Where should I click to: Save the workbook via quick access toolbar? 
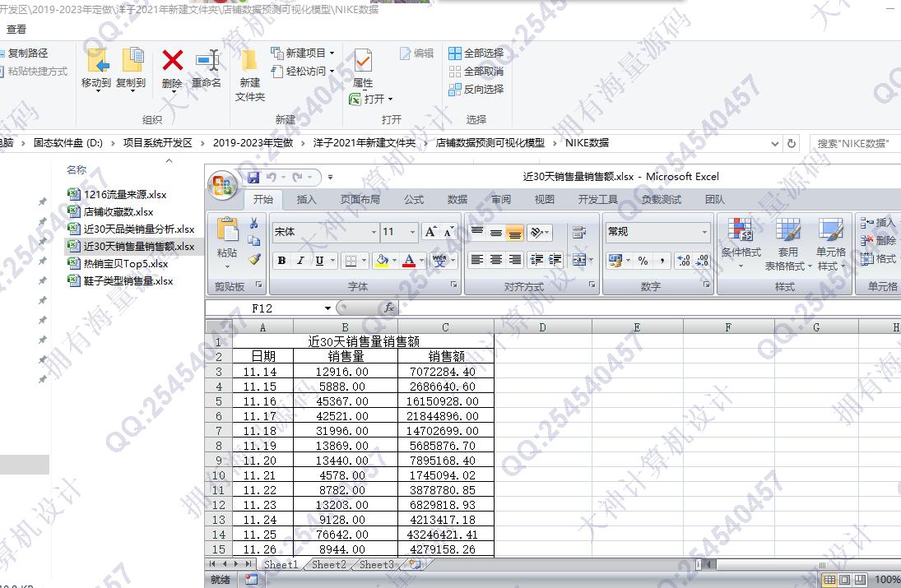[x=253, y=178]
